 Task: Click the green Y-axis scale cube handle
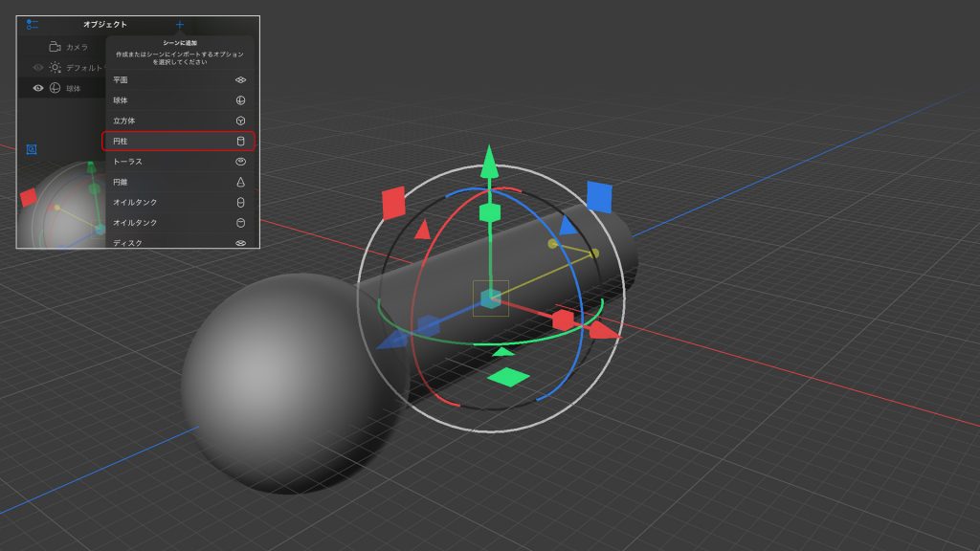click(x=490, y=212)
